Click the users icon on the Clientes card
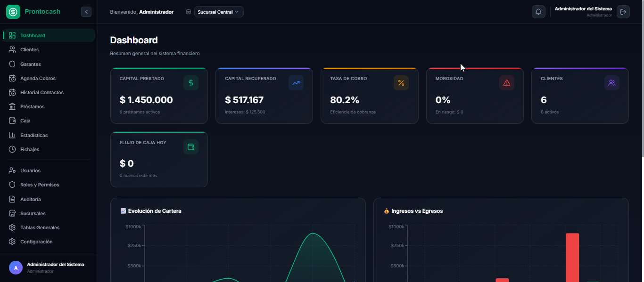Image resolution: width=644 pixels, height=282 pixels. (612, 83)
